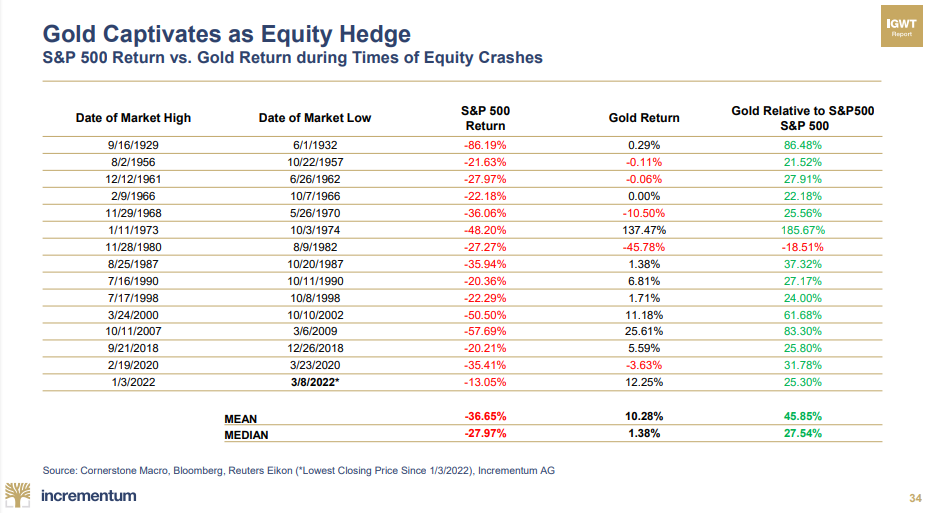Click the 3/8/2022* market low date
Screen dimensions: 930x513
315,381
